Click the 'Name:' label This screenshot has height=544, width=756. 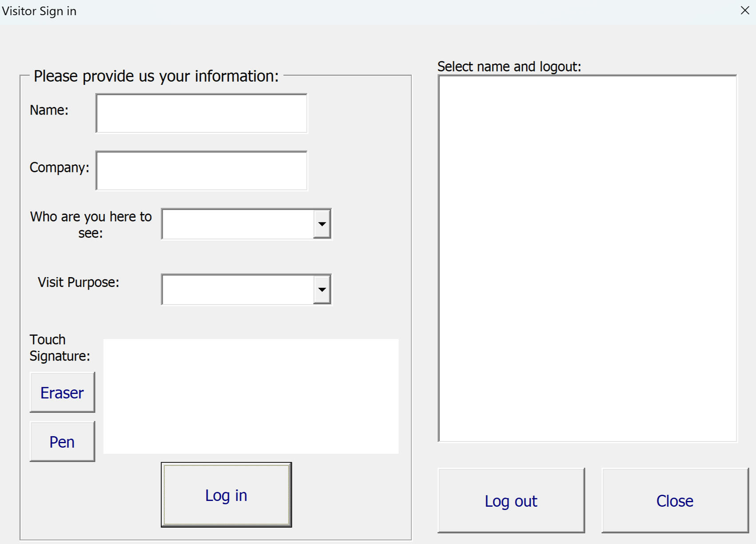pos(49,110)
